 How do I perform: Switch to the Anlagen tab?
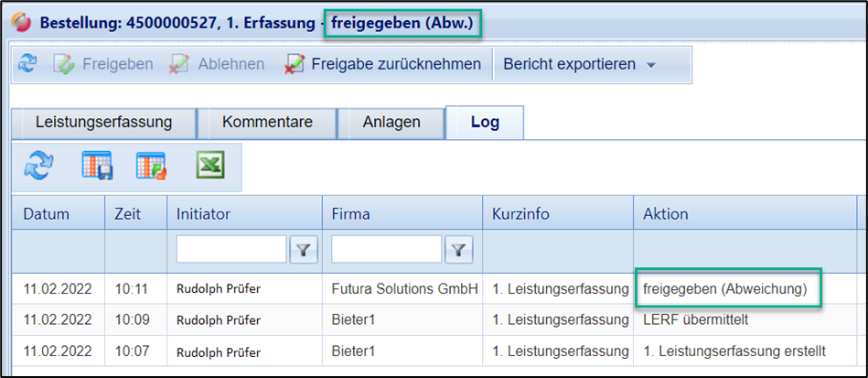(x=391, y=122)
